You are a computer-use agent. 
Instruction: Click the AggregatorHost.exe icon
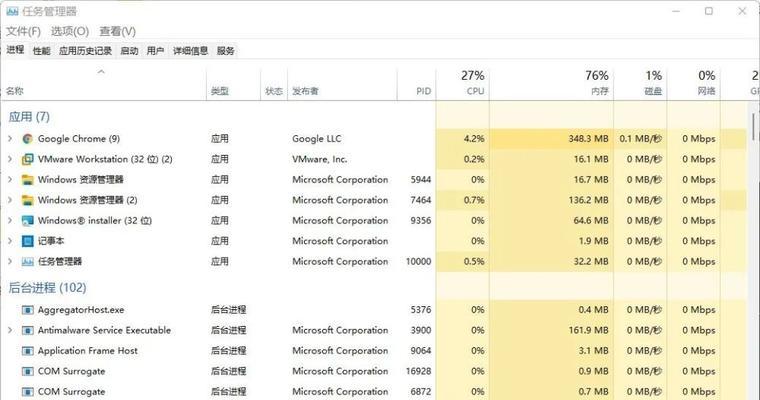tap(28, 310)
